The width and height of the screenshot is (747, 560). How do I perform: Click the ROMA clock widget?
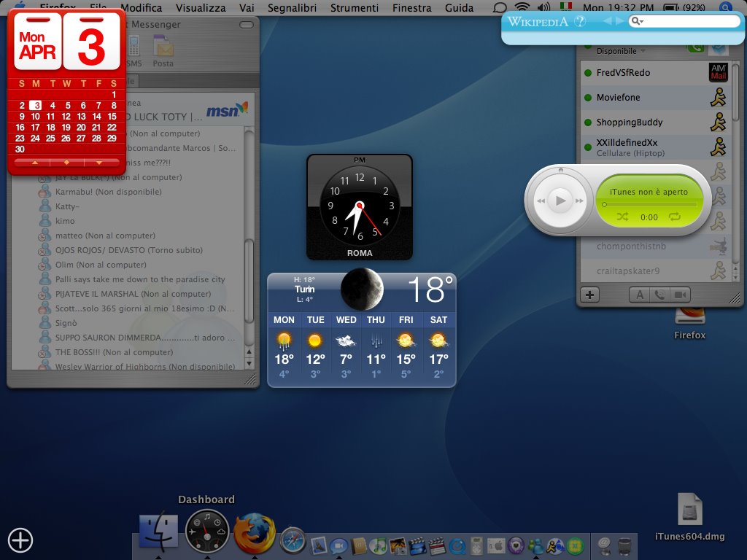tap(359, 207)
